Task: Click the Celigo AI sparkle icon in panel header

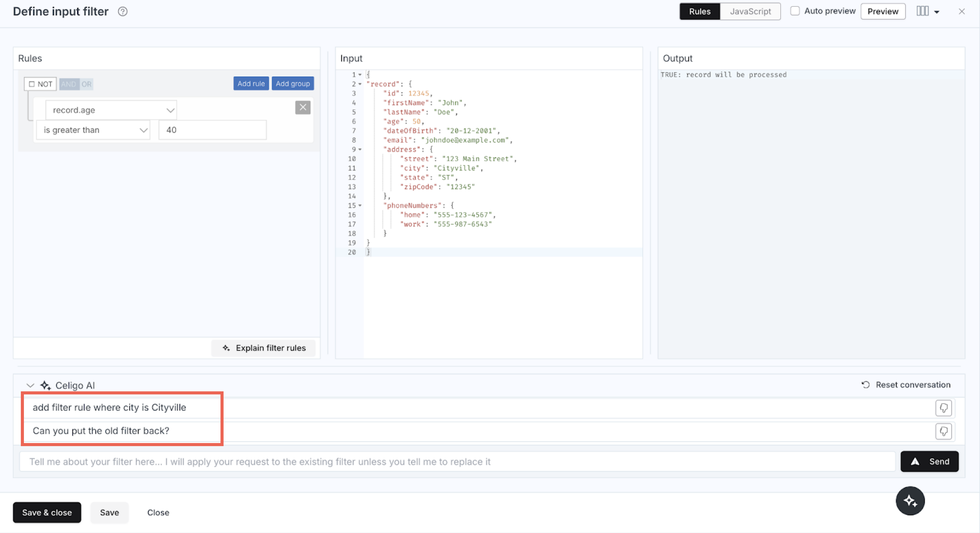Action: pyautogui.click(x=46, y=385)
